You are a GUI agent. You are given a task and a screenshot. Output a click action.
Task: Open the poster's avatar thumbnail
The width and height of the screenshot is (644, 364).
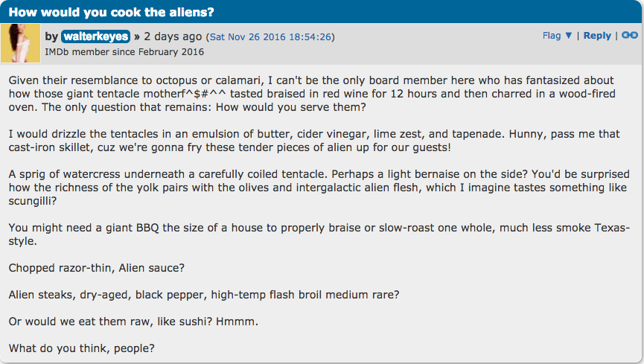21,43
